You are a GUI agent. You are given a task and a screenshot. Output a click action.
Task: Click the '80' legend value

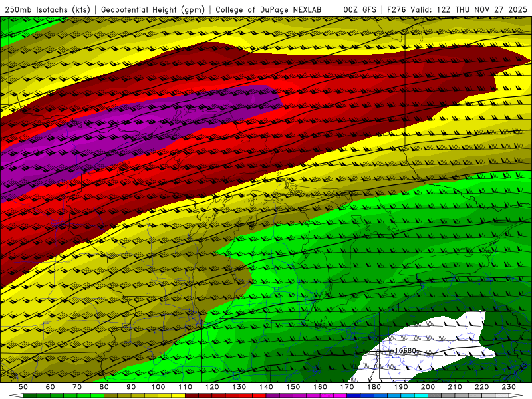tap(104, 387)
